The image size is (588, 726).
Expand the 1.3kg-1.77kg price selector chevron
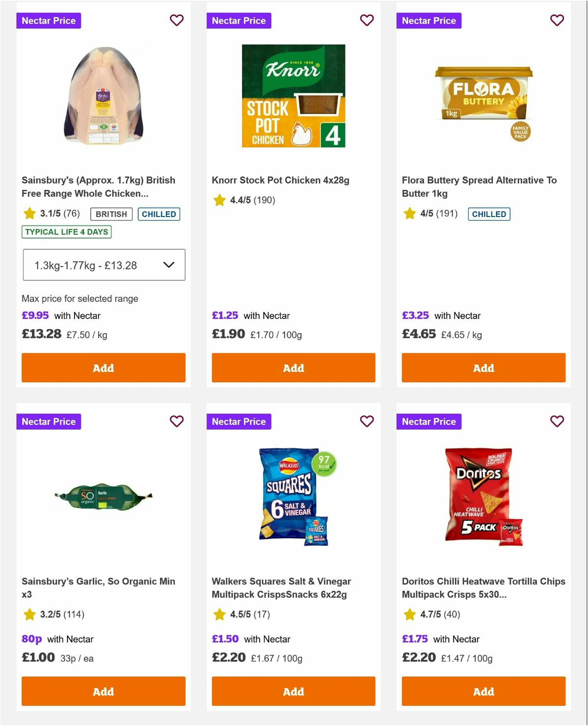169,265
